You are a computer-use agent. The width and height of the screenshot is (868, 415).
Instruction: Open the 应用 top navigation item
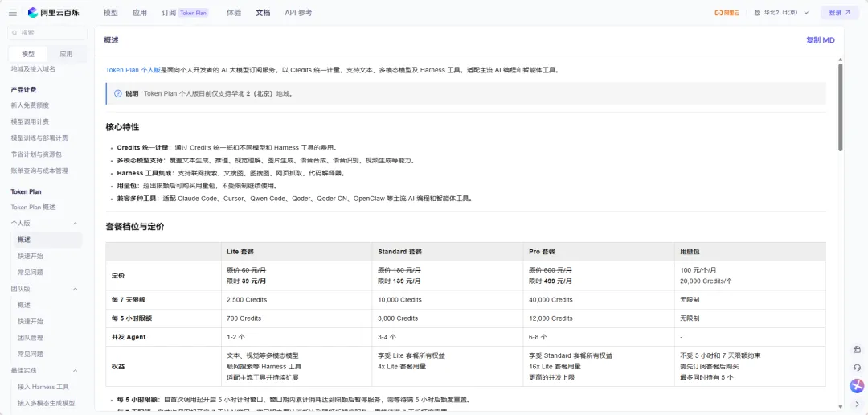[140, 13]
